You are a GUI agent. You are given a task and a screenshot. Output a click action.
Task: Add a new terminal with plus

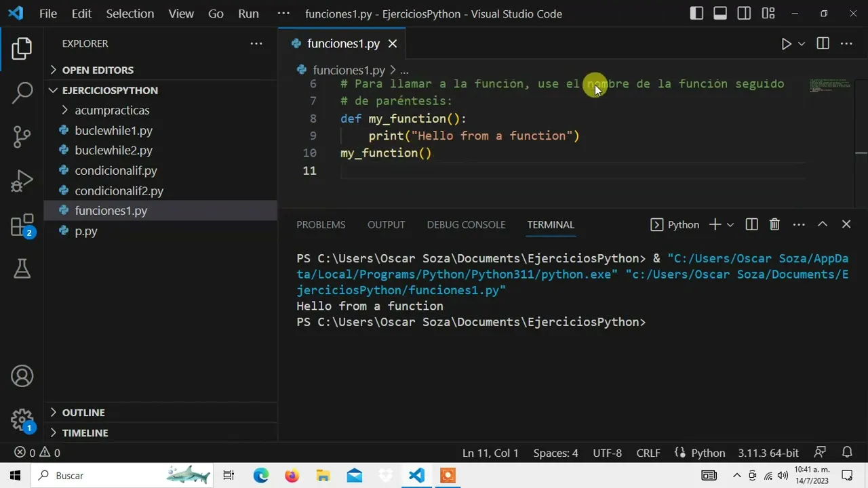[x=715, y=224]
